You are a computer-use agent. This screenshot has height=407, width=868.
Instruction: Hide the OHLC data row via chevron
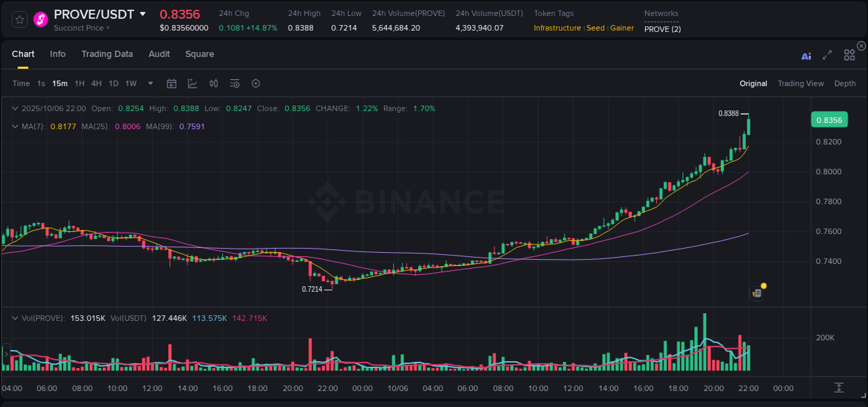[15, 108]
